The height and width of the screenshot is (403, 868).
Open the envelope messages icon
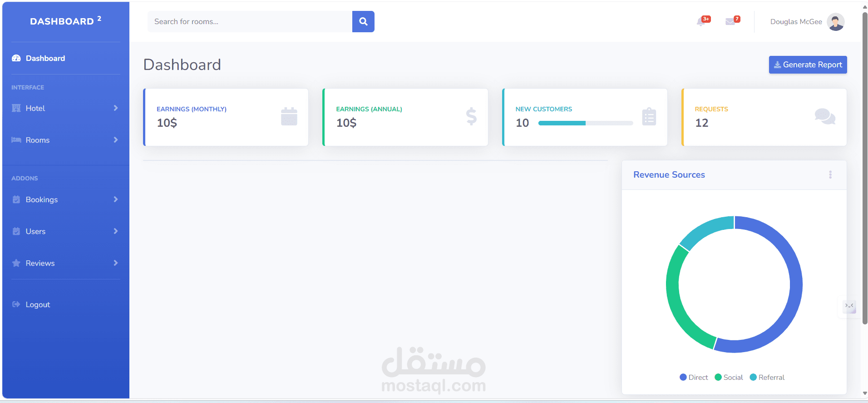[730, 21]
